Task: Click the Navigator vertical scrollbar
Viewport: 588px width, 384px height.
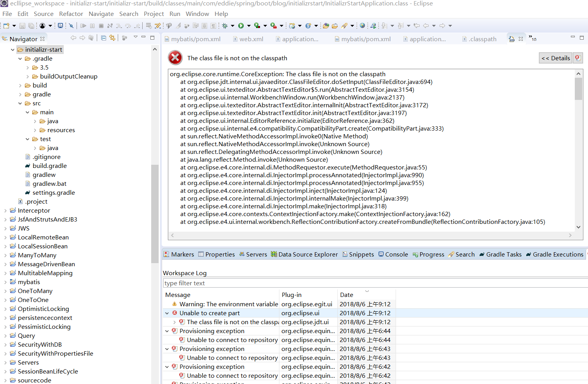Action: [x=155, y=214]
